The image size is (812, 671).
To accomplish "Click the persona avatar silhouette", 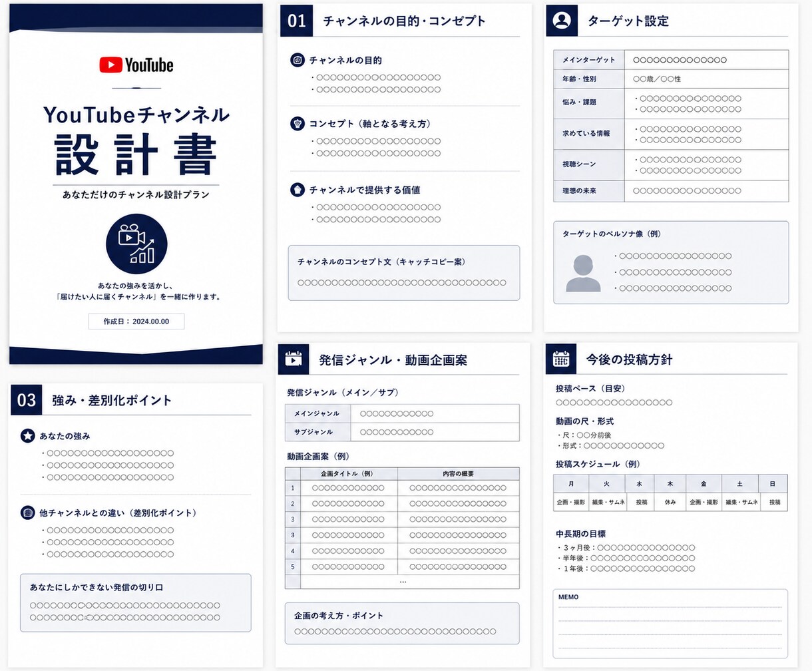I will [583, 273].
